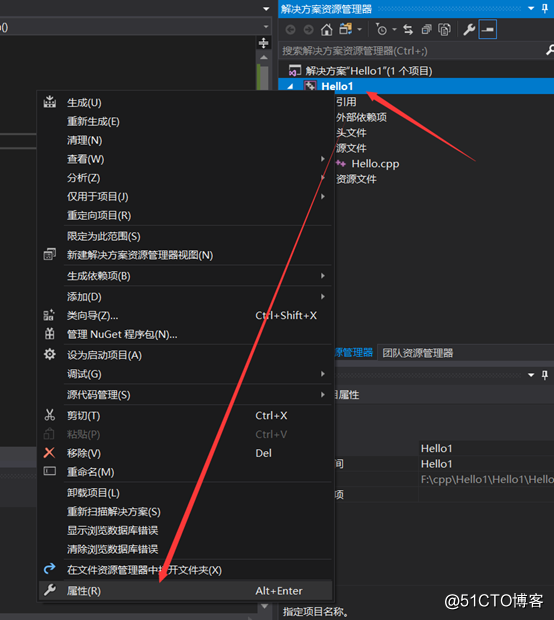This screenshot has height=620, width=554.
Task: Click the F:\cpp\Hello1 path value
Action: tap(486, 479)
